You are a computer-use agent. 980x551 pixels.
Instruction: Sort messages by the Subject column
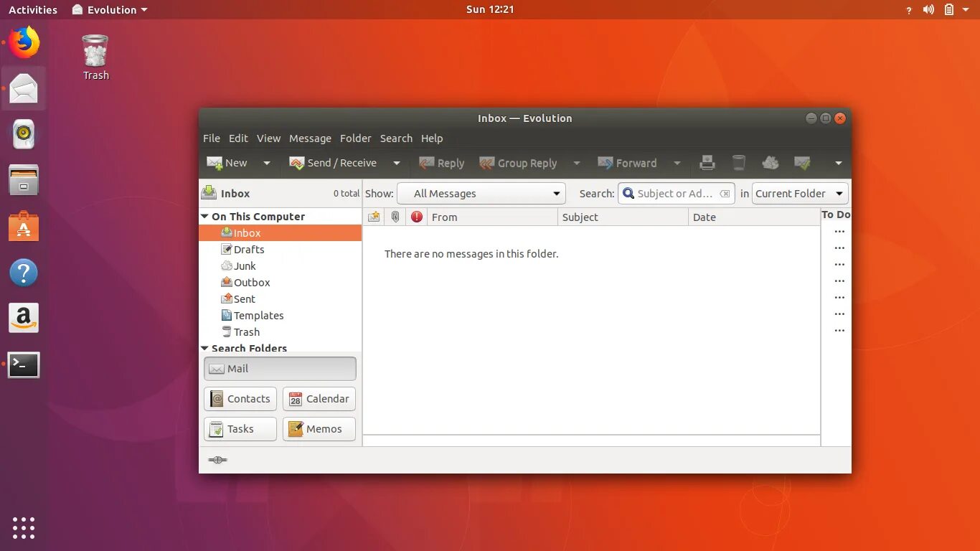(623, 217)
